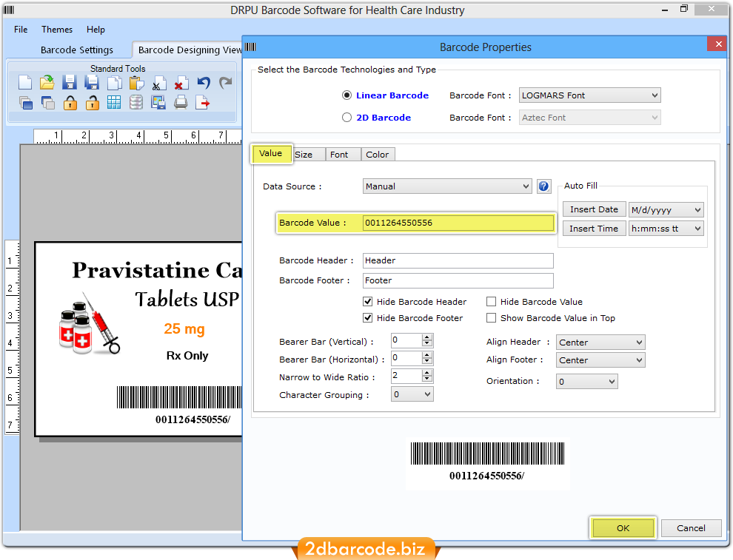Print the label using the printer icon

[x=181, y=102]
